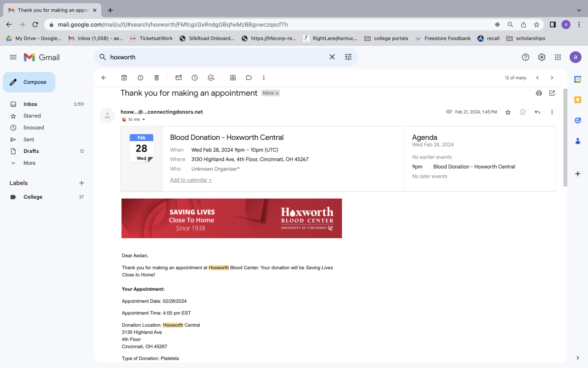Open Google Keep side panel
The image size is (588, 368).
(x=578, y=100)
